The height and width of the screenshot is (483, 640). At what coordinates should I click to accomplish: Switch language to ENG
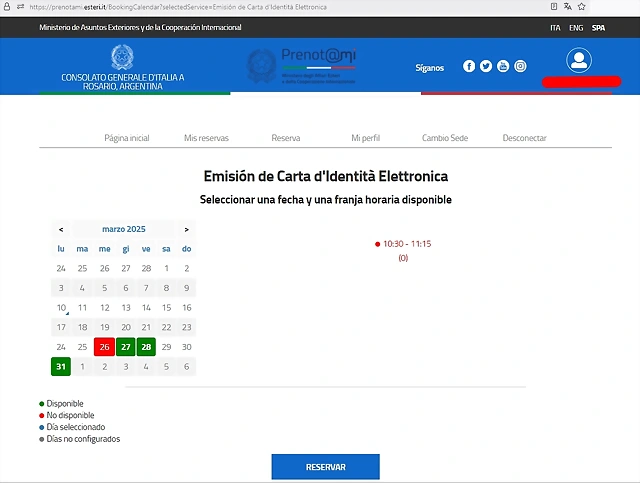click(576, 28)
